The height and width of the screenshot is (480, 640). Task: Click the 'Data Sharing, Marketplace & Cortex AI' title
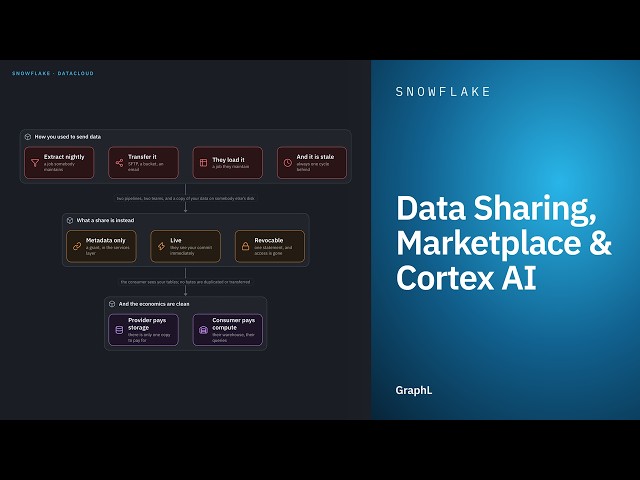pyautogui.click(x=504, y=242)
